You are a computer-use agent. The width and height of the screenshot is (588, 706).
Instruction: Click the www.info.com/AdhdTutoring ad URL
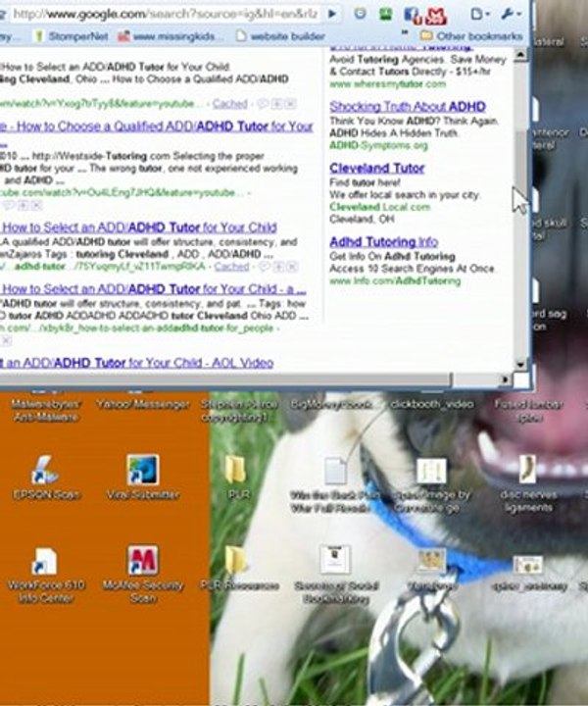(x=395, y=281)
